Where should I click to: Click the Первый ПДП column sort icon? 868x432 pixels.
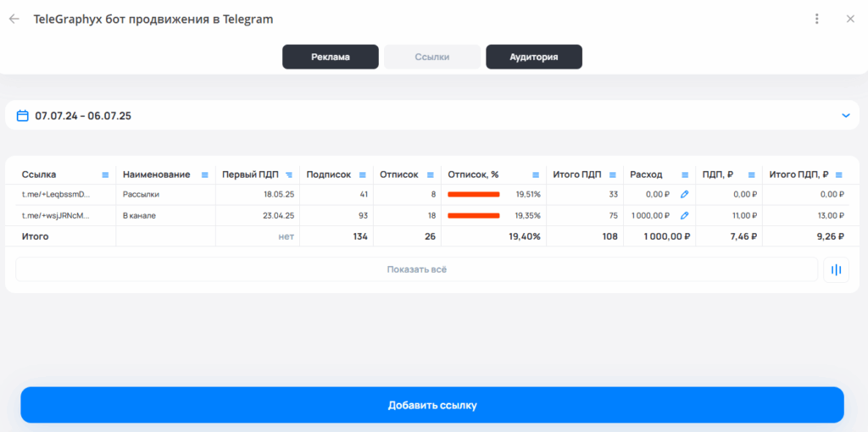tap(289, 174)
